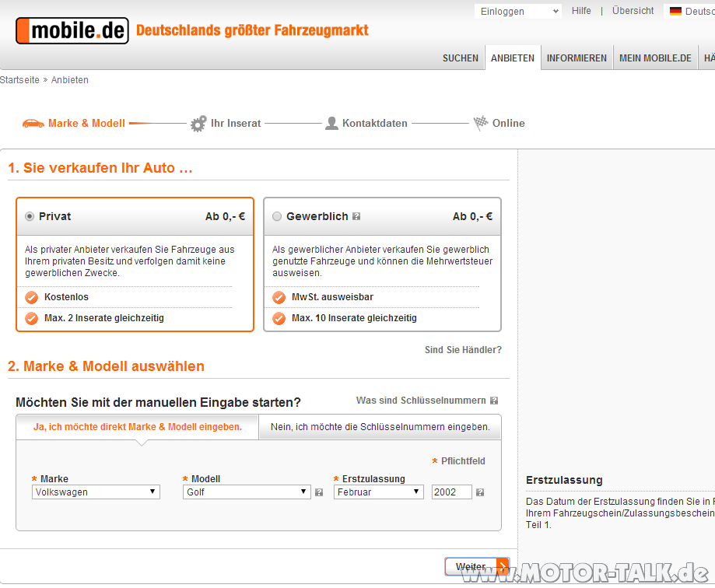
Task: Open the Einloggen dropdown
Action: [518, 12]
